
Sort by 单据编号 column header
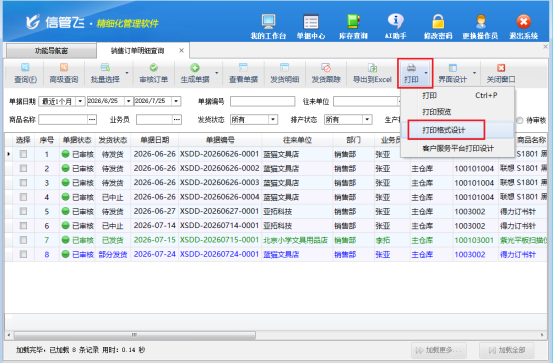[220, 140]
